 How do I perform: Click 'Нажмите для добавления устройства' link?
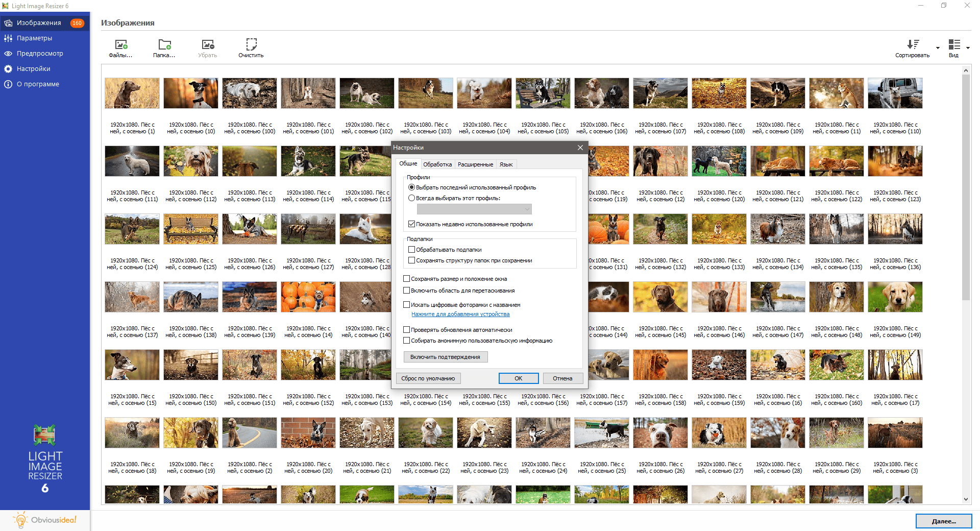pyautogui.click(x=460, y=315)
